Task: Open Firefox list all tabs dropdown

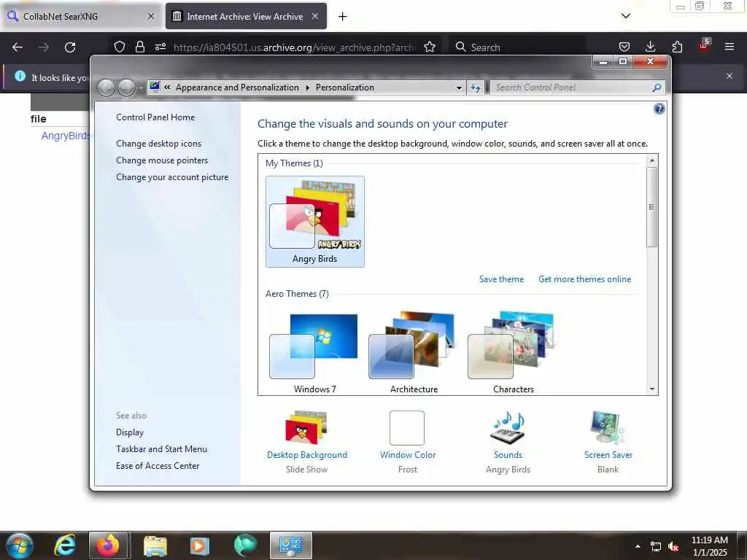Action: pyautogui.click(x=626, y=16)
